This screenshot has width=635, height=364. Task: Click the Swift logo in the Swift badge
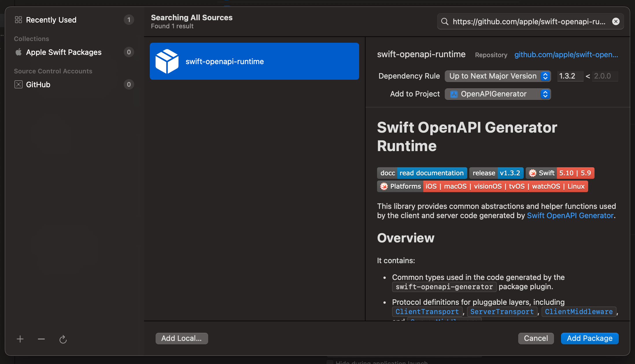point(532,173)
